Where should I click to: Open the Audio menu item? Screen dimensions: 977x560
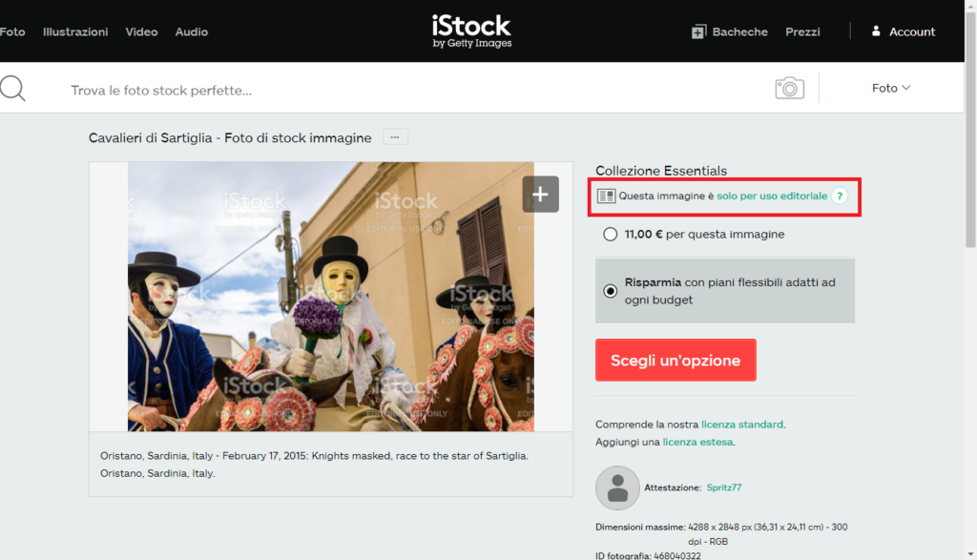click(191, 31)
